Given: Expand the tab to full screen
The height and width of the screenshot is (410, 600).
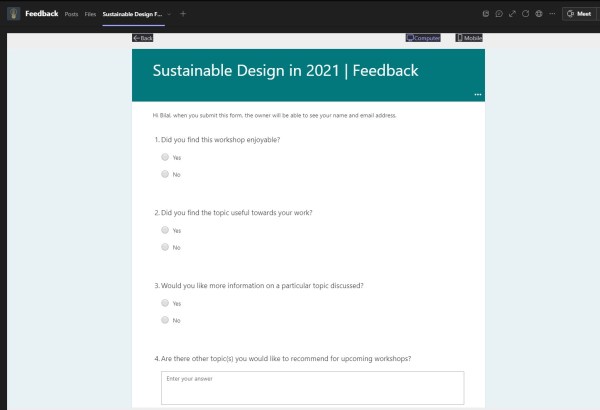Looking at the screenshot, I should (x=512, y=14).
